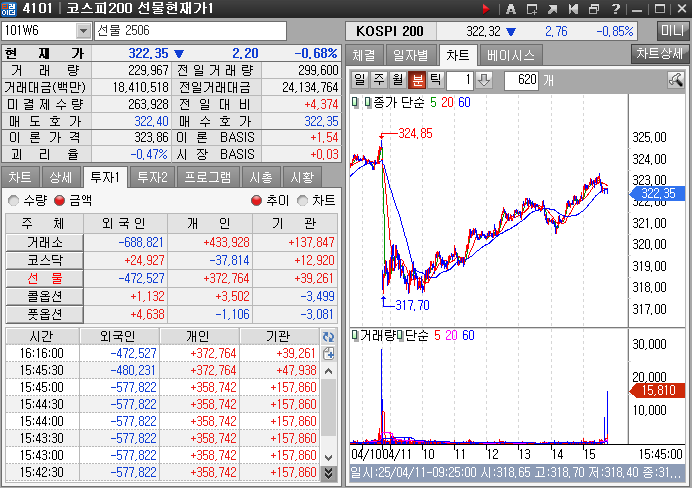Select the 차트 radio button
Screen dimensions: 692x488
[x=302, y=201]
